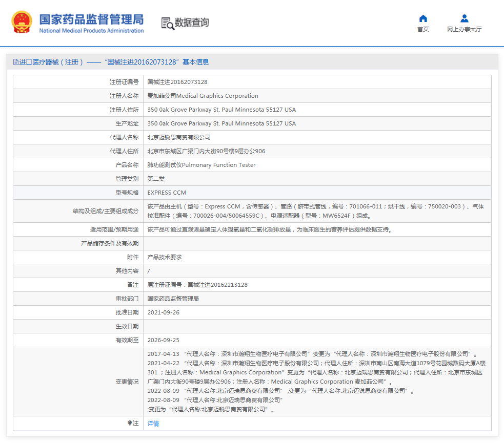Screen dimensions: 504x443
Task: Click the agent name 北京迈锐思商贸有限公司 cell
Action: coord(179,137)
